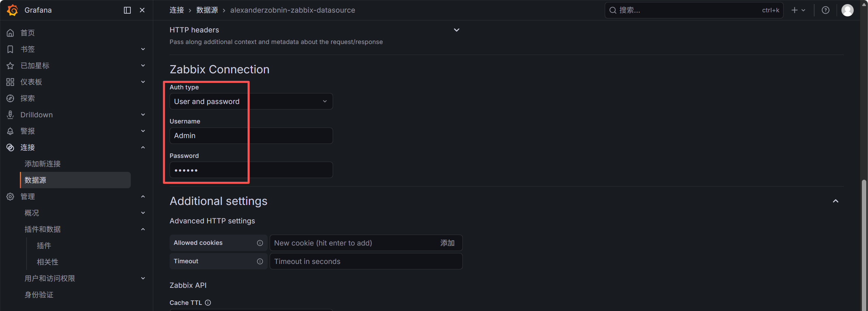Open 仪表板 from the sidebar
The height and width of the screenshot is (311, 868).
[31, 82]
